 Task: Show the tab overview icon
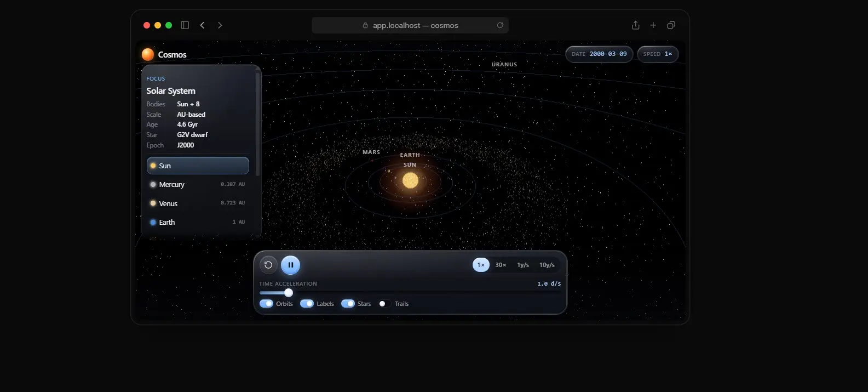click(671, 25)
